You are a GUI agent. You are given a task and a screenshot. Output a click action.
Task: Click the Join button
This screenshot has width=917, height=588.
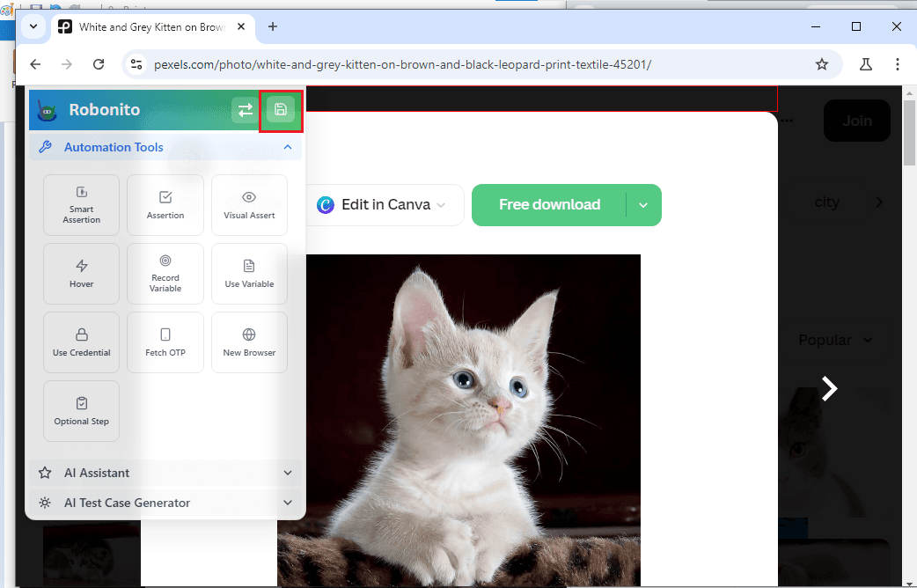click(x=857, y=121)
